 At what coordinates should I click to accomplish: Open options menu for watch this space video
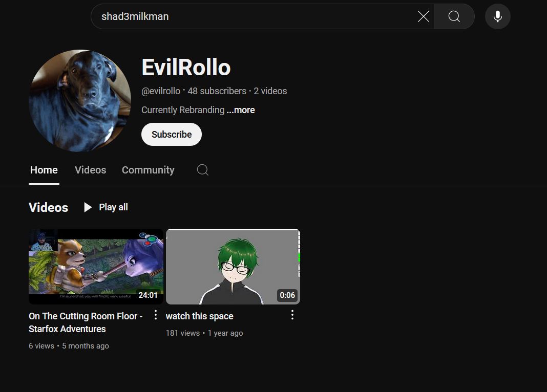[x=292, y=315]
